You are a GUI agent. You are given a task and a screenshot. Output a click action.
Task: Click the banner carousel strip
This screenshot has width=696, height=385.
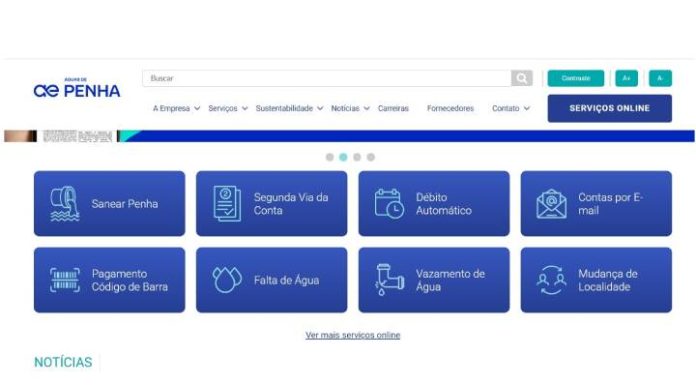pos(349,136)
